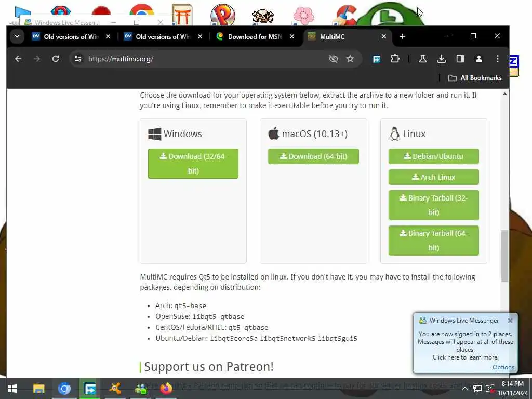Click the crossed-out eye icon in address bar
The image size is (532, 399).
[334, 59]
